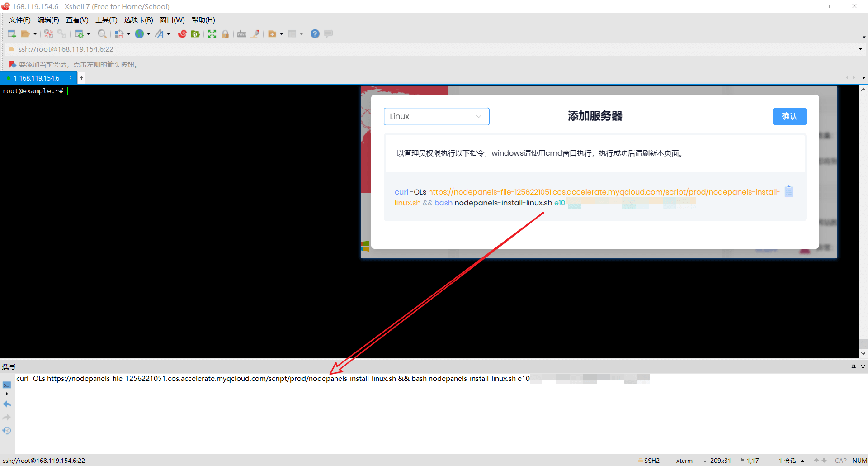Open the 查看(V) menu
This screenshot has width=868, height=466.
click(x=77, y=20)
